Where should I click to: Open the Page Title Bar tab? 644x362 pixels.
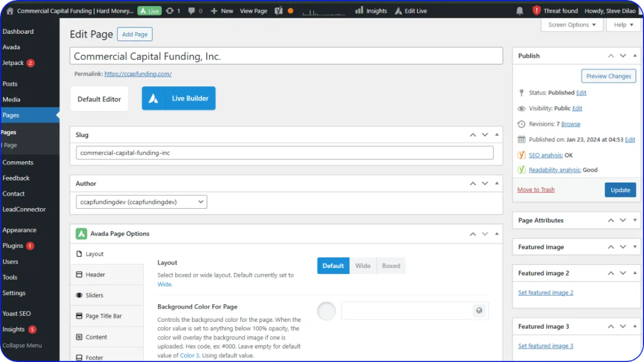click(107, 316)
